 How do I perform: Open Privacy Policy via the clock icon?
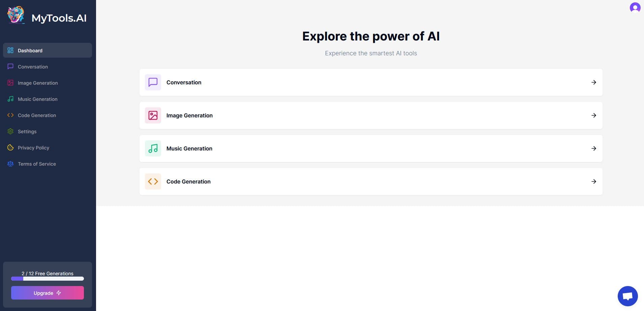click(10, 147)
